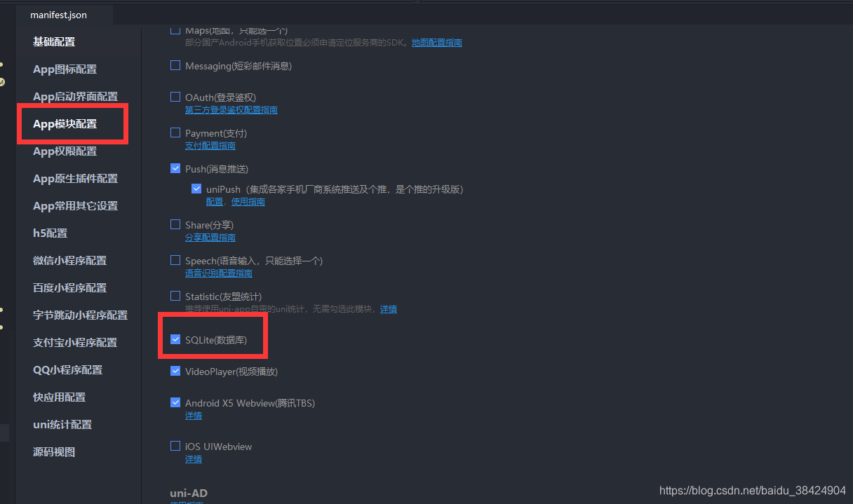The image size is (853, 504).
Task: Check the OAuth login module
Action: point(175,97)
